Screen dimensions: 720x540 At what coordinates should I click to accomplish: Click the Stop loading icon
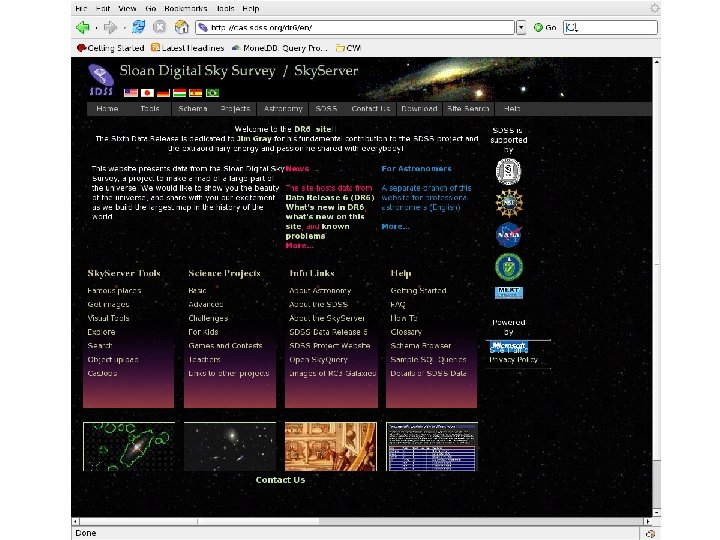pyautogui.click(x=159, y=27)
